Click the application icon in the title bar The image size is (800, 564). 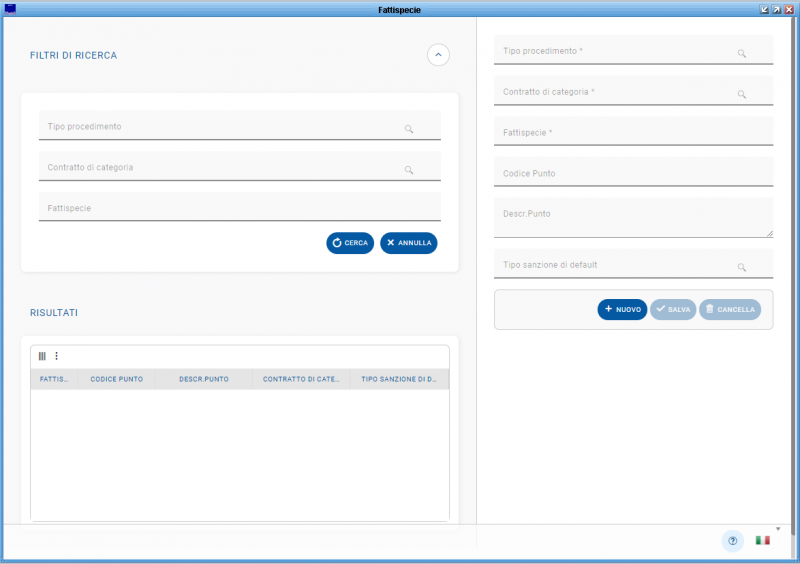pyautogui.click(x=10, y=9)
